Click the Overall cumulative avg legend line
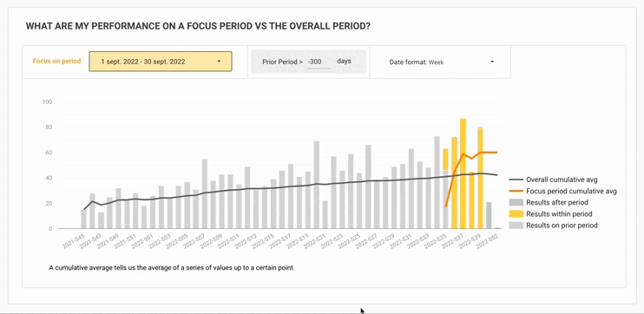The height and width of the screenshot is (314, 644). point(516,180)
